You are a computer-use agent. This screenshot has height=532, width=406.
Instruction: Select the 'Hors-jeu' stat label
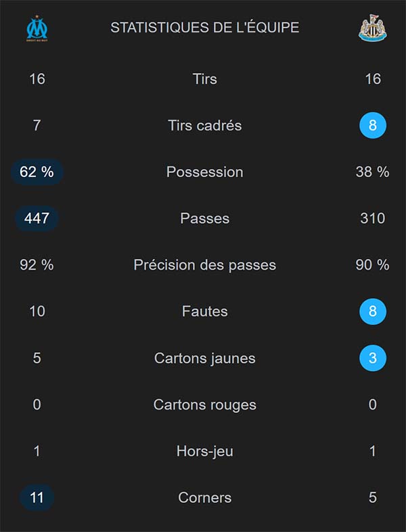(x=205, y=451)
